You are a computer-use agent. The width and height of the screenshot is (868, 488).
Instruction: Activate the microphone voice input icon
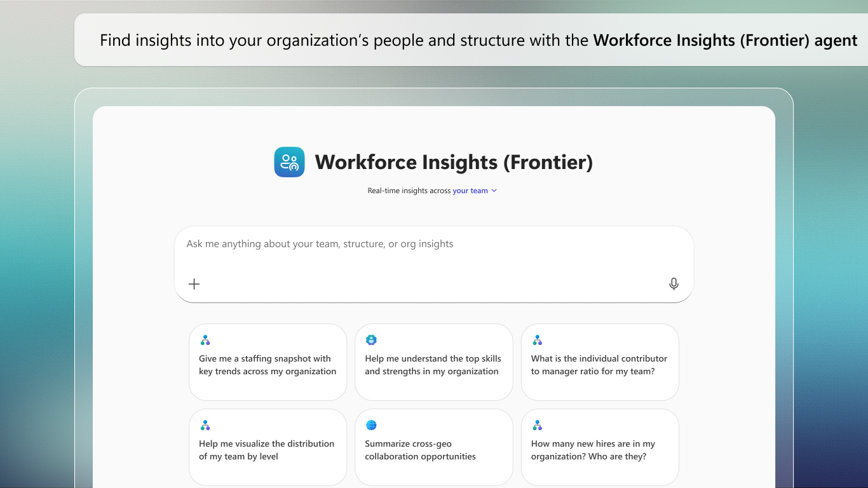pos(674,284)
